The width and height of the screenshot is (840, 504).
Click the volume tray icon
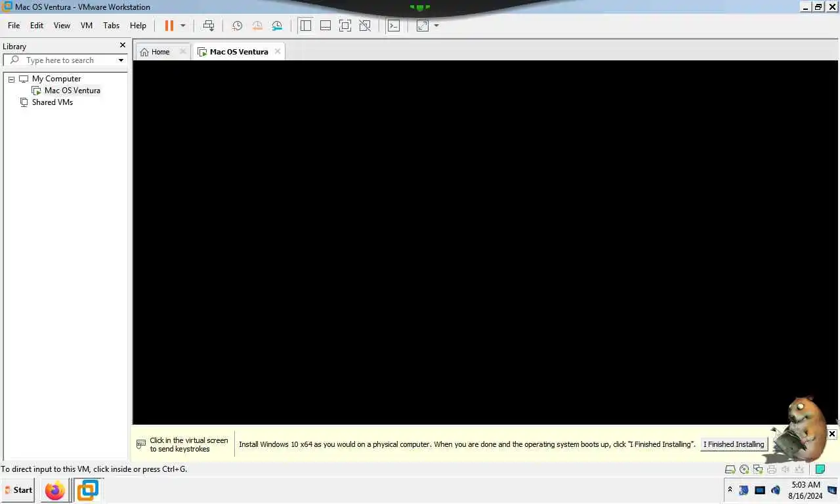tap(776, 490)
